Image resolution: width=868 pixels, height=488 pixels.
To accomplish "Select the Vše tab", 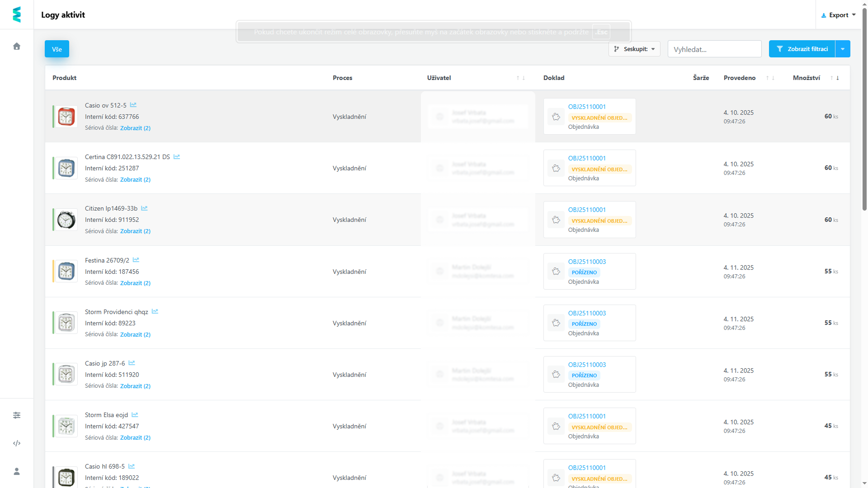I will point(57,49).
